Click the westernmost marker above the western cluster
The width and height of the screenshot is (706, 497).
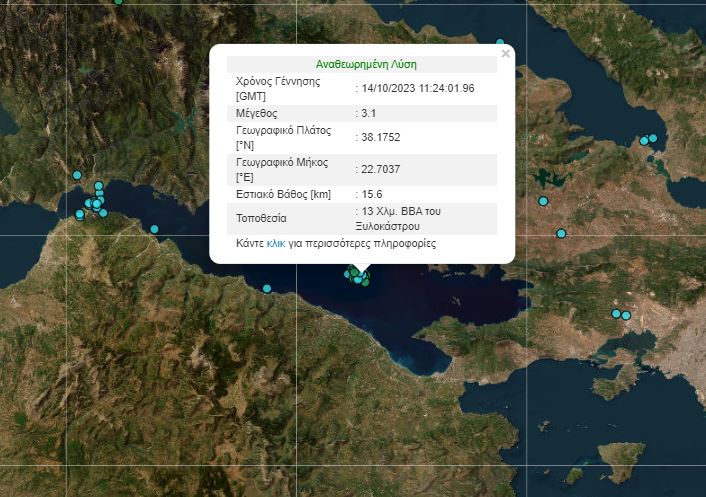[77, 175]
